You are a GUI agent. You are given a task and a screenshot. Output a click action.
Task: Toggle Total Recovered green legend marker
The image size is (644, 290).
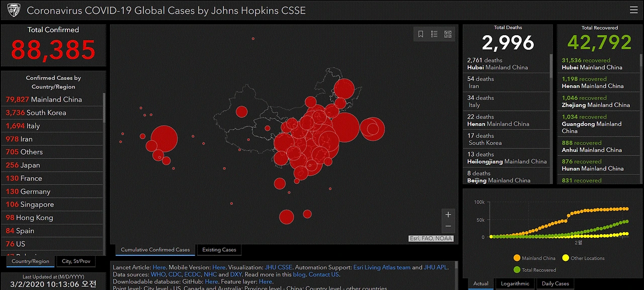point(517,270)
